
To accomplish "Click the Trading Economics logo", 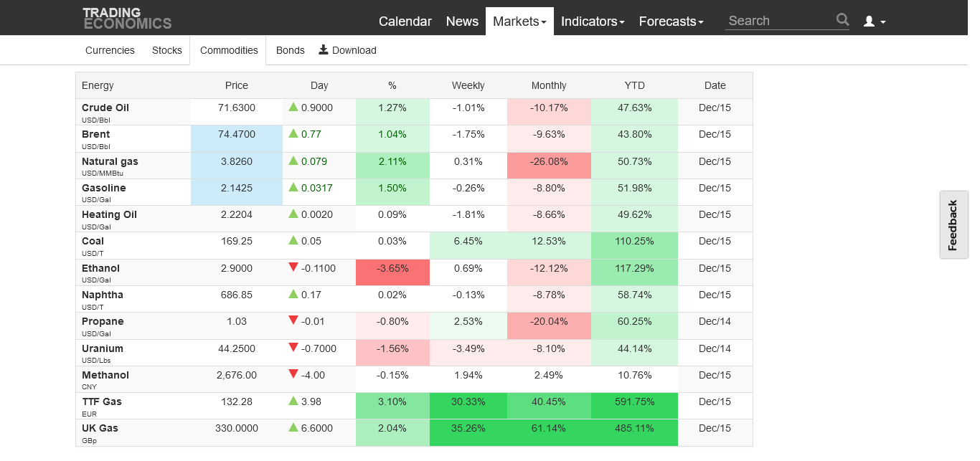I will click(127, 19).
